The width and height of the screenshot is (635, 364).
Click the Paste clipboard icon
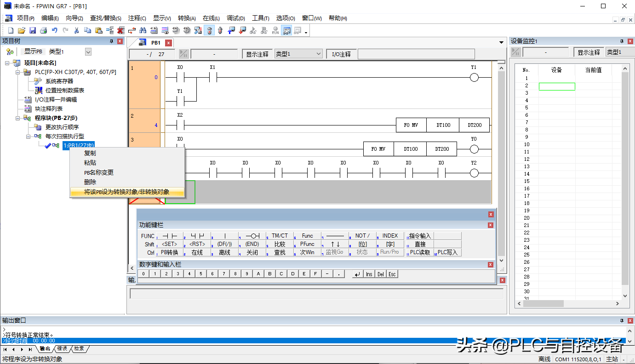pyautogui.click(x=99, y=31)
